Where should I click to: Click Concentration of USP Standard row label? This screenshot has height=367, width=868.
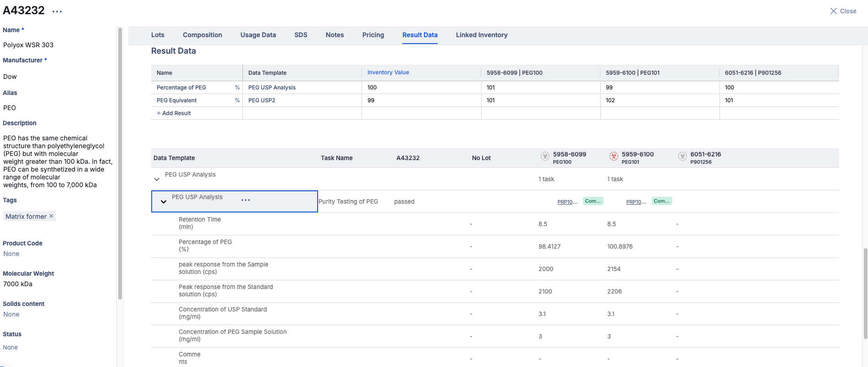pos(223,313)
